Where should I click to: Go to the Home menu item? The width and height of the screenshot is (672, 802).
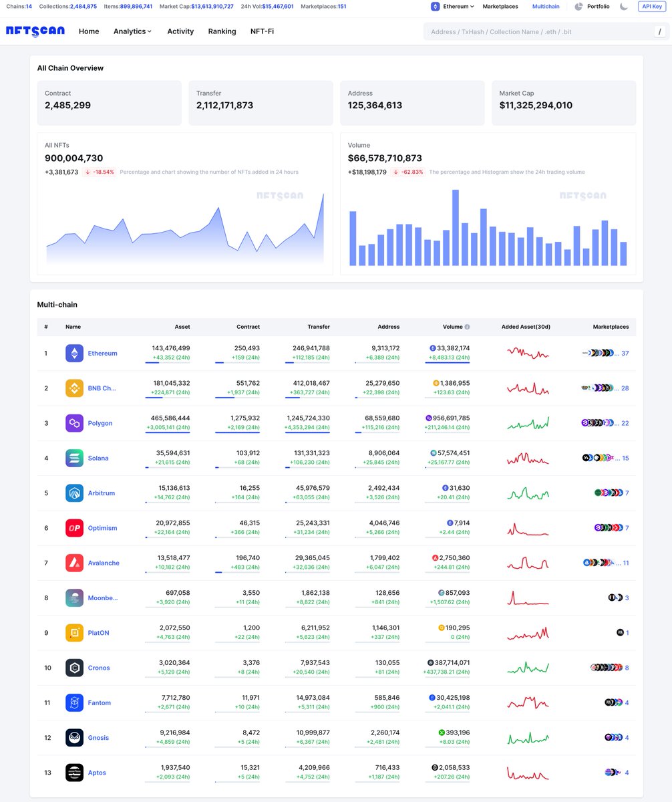coord(89,31)
